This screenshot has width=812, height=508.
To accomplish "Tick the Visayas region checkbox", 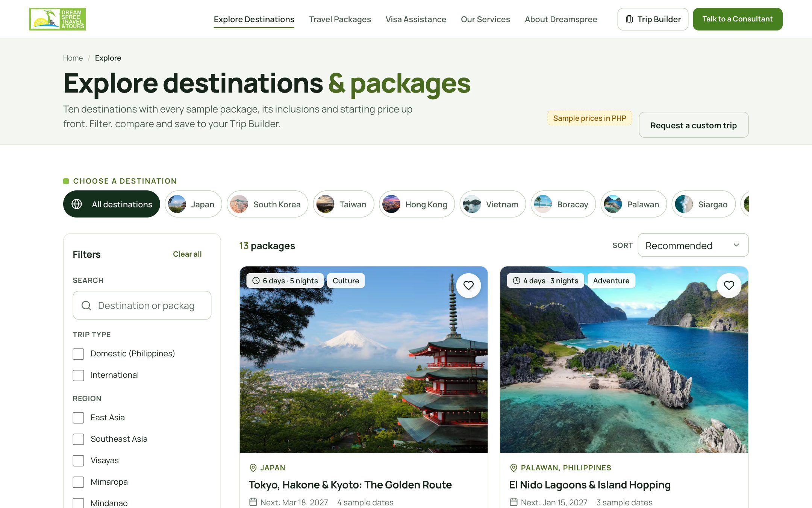I will 78,461.
